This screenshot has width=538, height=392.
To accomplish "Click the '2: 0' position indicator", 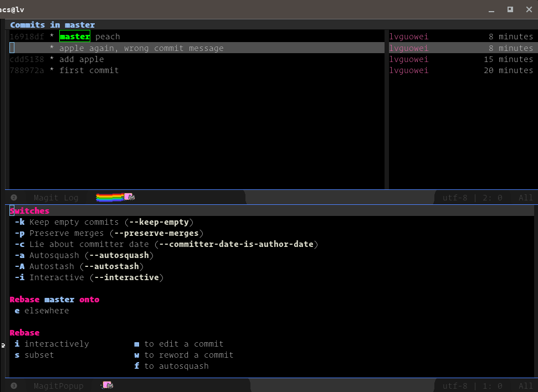I will point(493,198).
